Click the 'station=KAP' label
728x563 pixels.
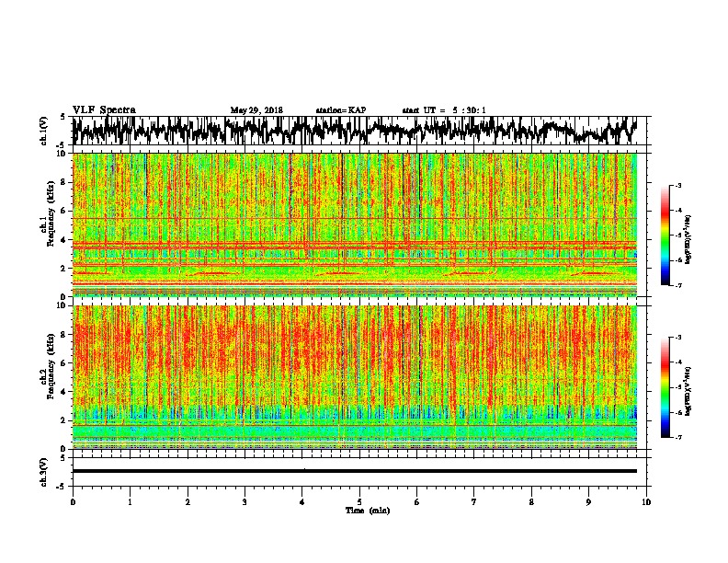341,110
